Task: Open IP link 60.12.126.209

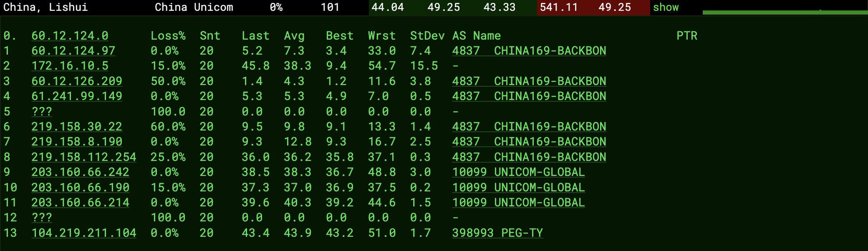Action: click(77, 81)
